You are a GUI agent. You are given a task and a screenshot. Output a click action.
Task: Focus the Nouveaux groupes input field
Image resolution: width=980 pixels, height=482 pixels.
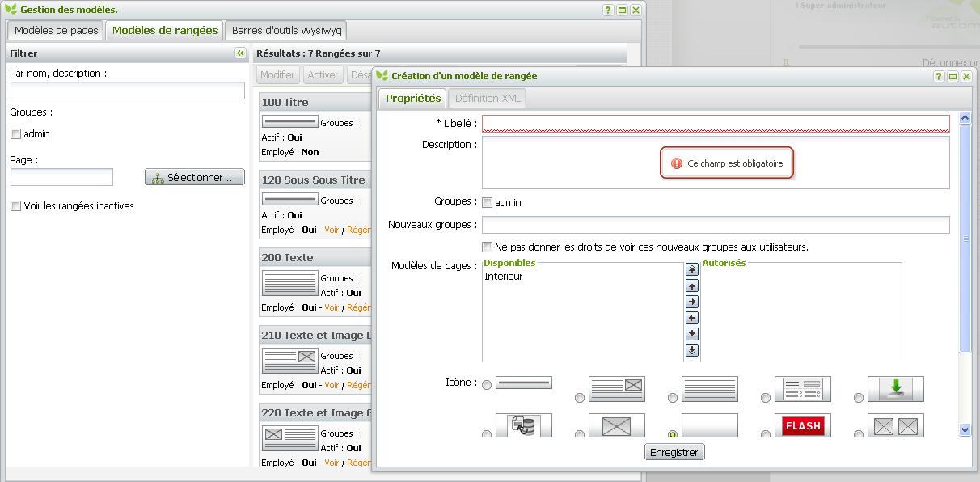(716, 225)
